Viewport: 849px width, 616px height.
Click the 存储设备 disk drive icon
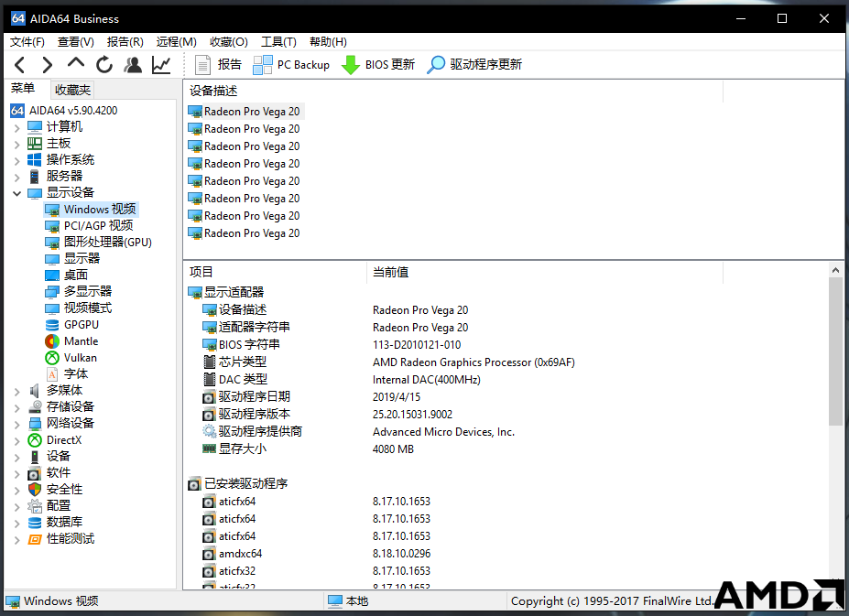tap(35, 407)
